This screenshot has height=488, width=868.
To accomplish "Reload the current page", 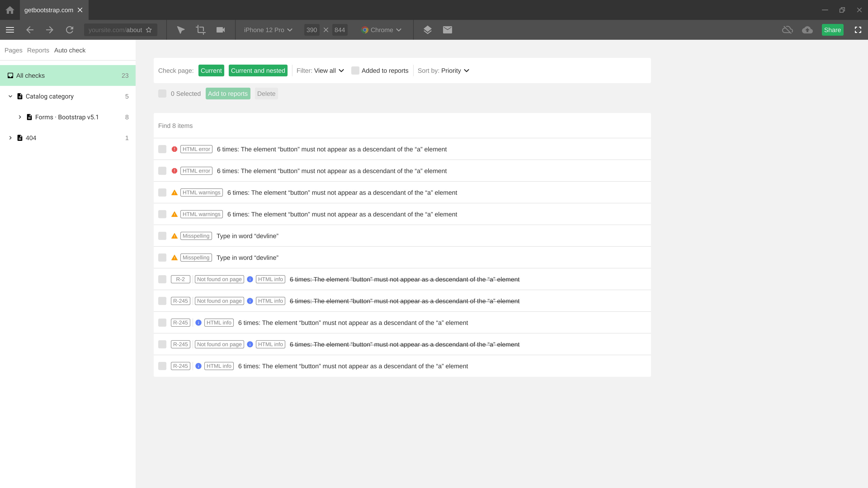I will coord(70,30).
